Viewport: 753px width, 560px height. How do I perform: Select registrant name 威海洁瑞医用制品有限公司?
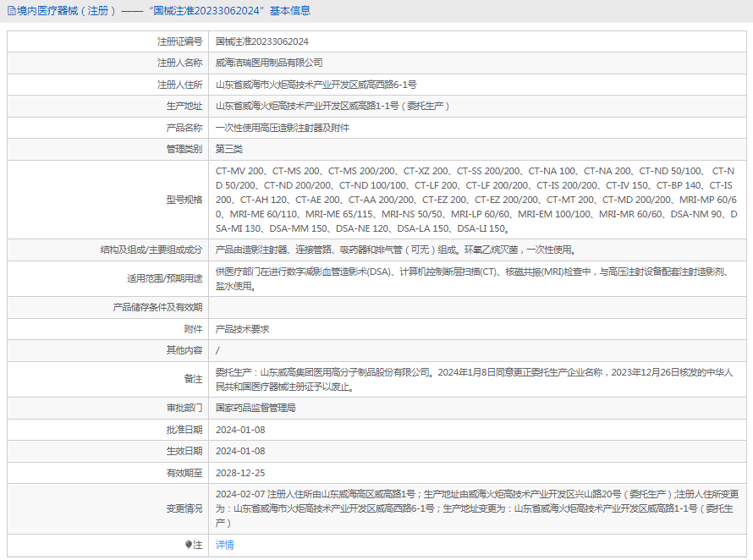point(269,63)
